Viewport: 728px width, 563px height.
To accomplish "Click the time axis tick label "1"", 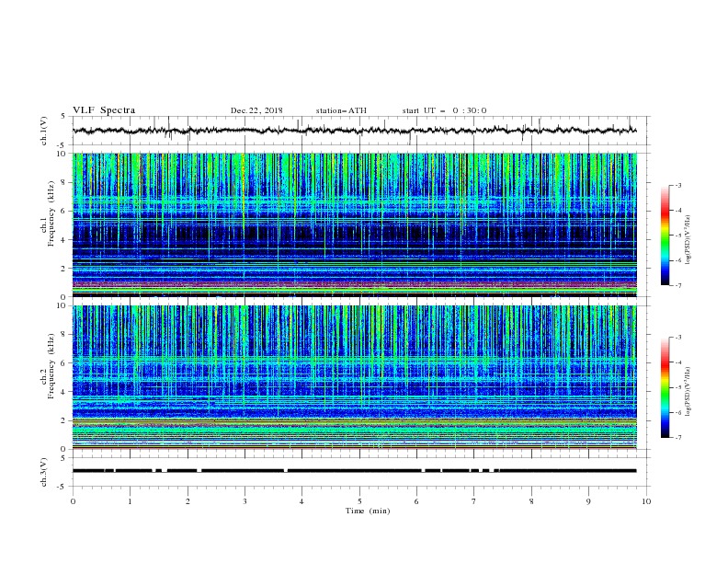I will click(x=131, y=501).
